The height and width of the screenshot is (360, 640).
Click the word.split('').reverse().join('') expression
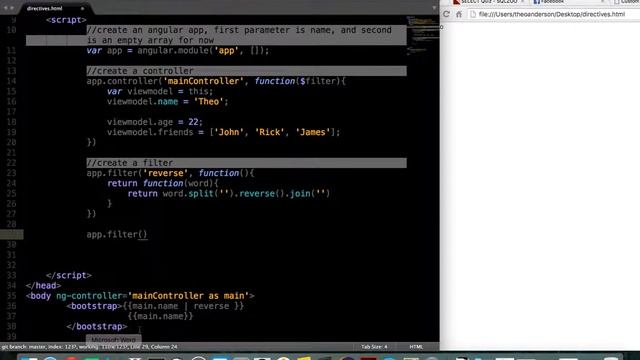click(x=246, y=193)
